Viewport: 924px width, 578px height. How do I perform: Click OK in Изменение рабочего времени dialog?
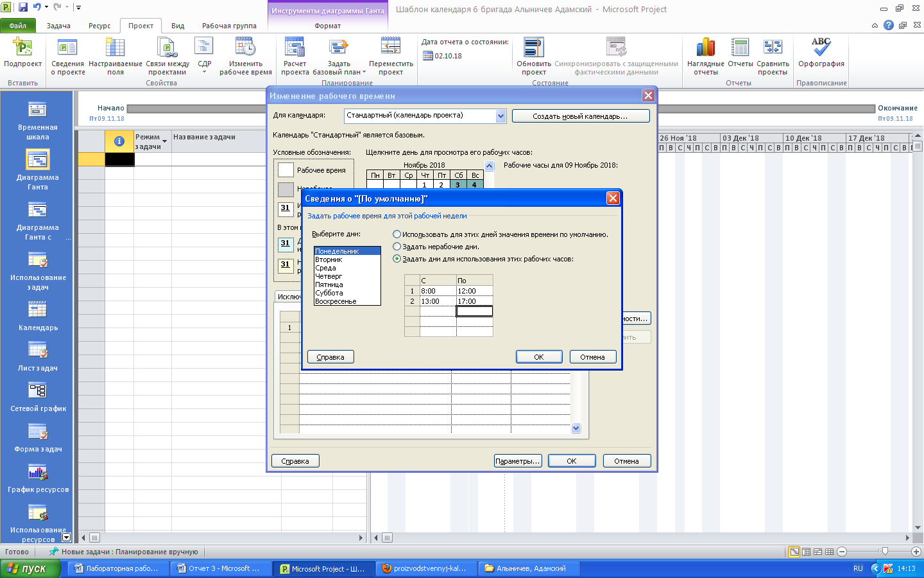point(572,461)
